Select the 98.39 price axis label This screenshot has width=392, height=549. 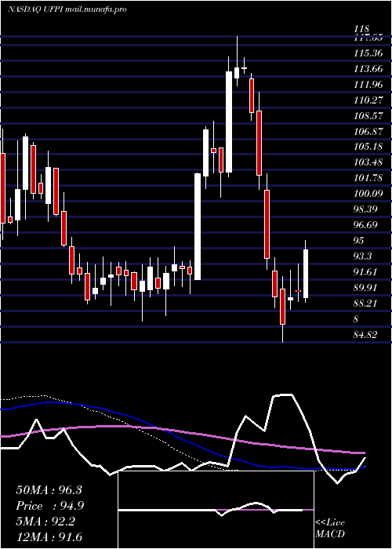point(366,209)
